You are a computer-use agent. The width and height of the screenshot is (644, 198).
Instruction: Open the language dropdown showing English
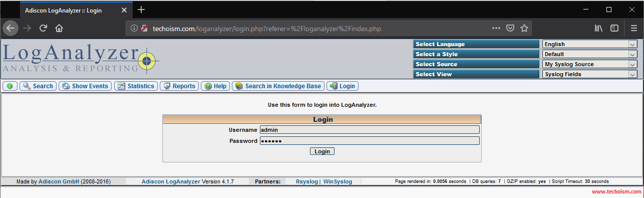tap(589, 44)
